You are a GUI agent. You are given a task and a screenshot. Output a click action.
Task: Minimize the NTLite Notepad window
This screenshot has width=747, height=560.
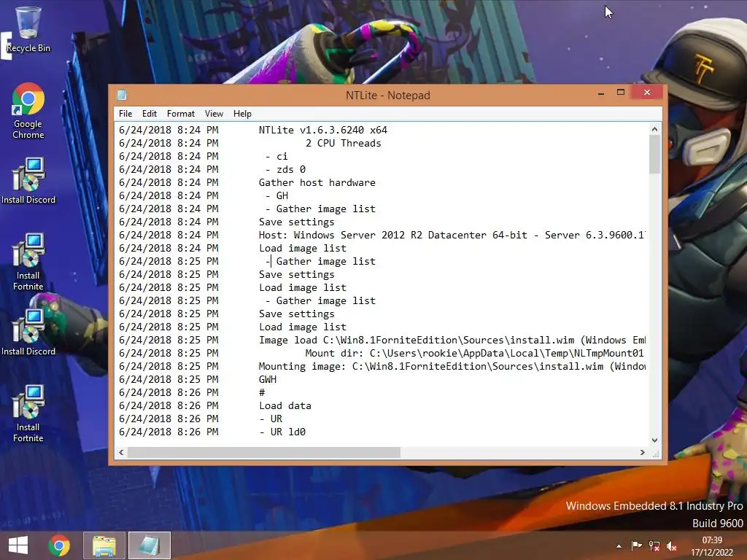601,93
